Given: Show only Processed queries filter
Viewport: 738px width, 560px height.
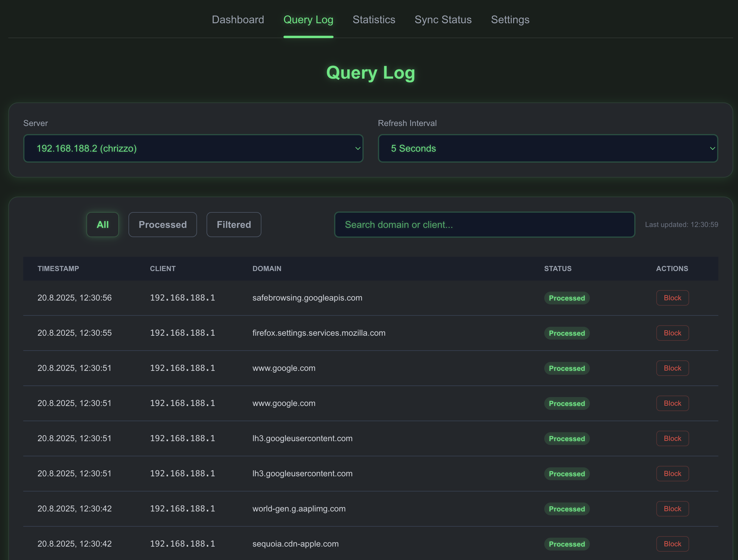Looking at the screenshot, I should 163,225.
